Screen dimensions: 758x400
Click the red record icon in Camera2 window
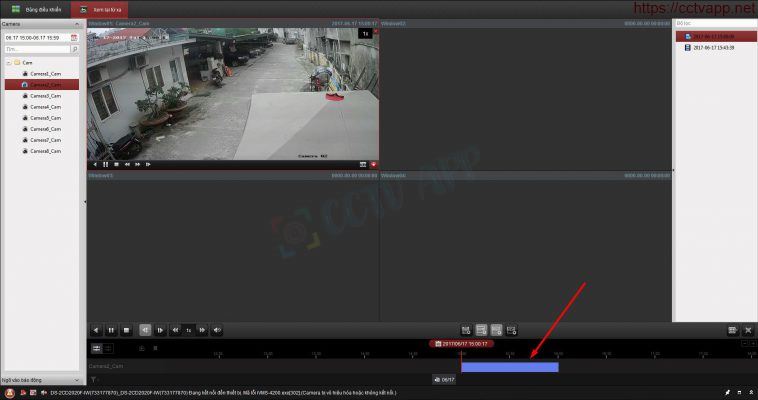(373, 163)
